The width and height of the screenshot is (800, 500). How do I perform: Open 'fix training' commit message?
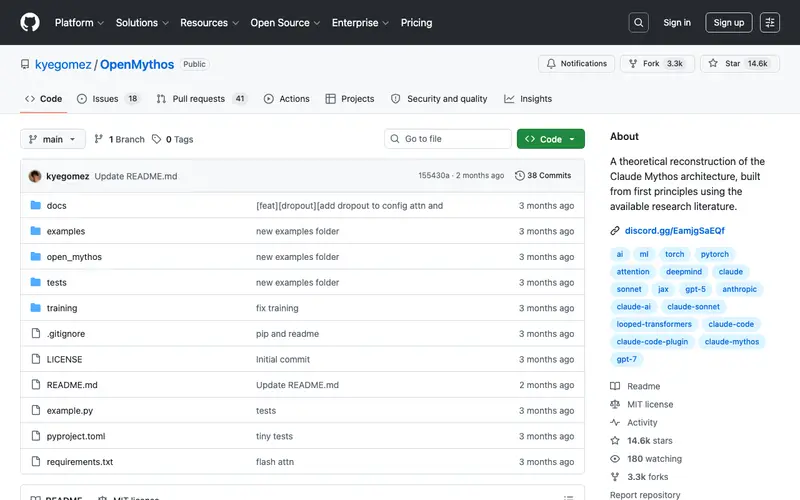277,308
